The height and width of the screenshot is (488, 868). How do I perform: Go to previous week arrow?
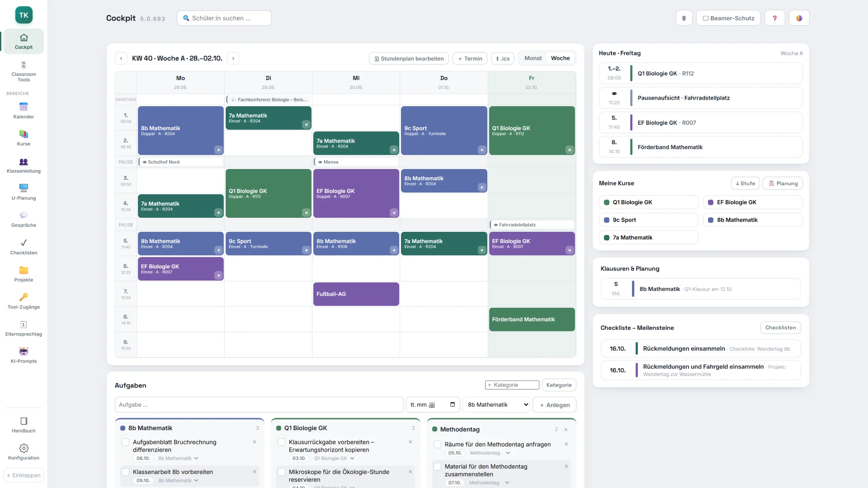[121, 58]
